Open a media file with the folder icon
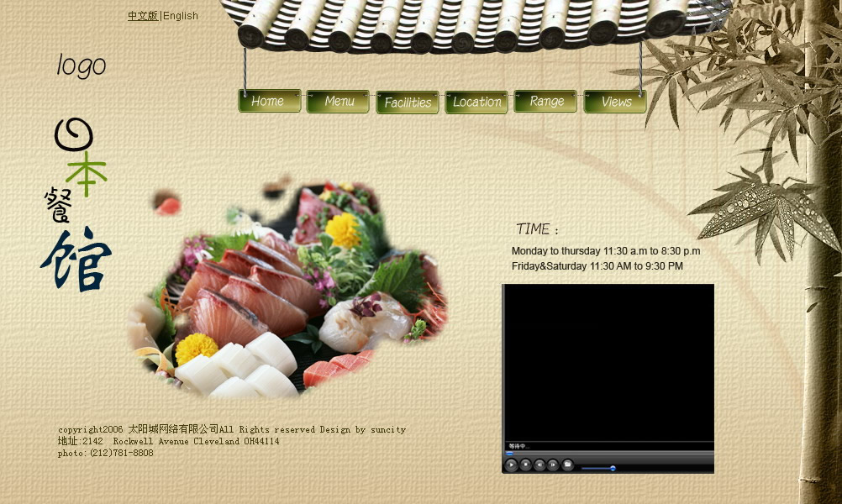The height and width of the screenshot is (504, 842). [x=567, y=465]
